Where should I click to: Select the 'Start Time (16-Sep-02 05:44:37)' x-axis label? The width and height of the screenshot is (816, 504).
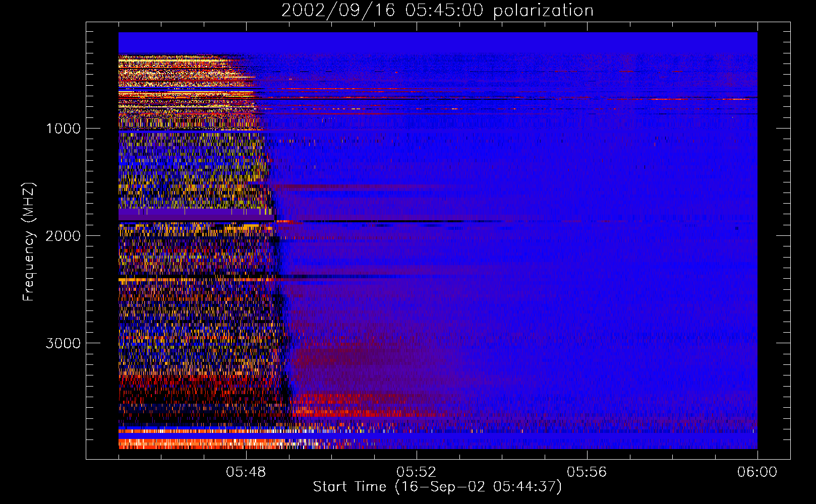tap(437, 487)
